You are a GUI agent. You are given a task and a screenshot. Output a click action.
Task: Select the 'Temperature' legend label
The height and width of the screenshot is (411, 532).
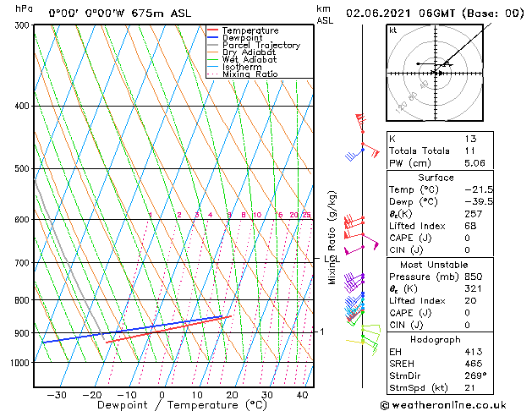pyautogui.click(x=250, y=30)
